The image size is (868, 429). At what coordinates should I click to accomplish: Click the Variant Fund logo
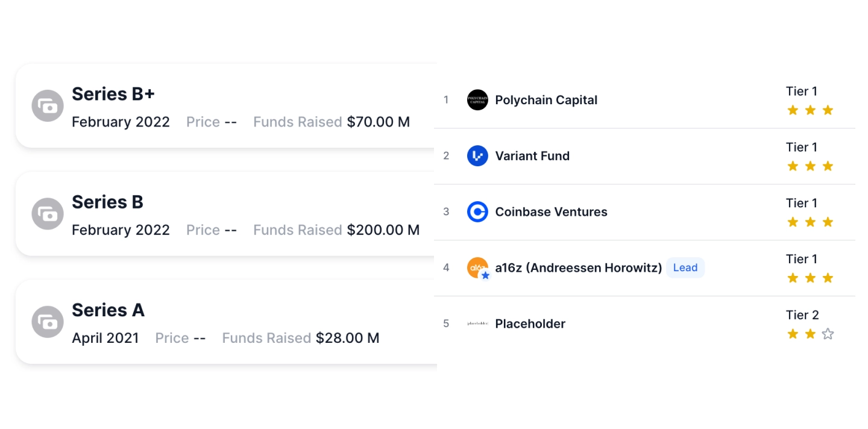(x=477, y=156)
